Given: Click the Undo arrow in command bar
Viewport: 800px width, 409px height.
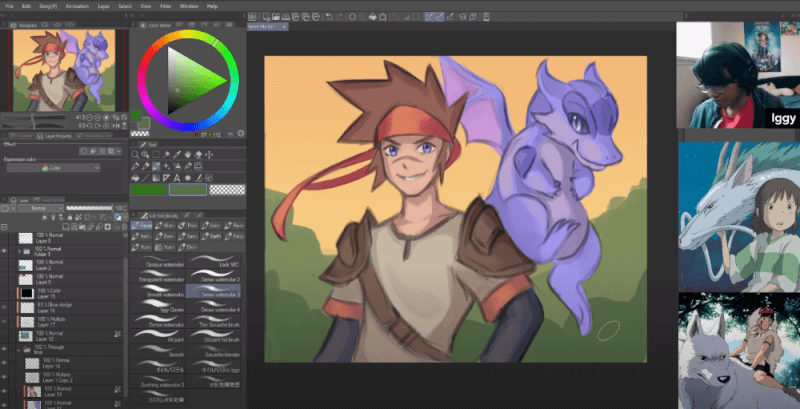Looking at the screenshot, I should pyautogui.click(x=329, y=16).
